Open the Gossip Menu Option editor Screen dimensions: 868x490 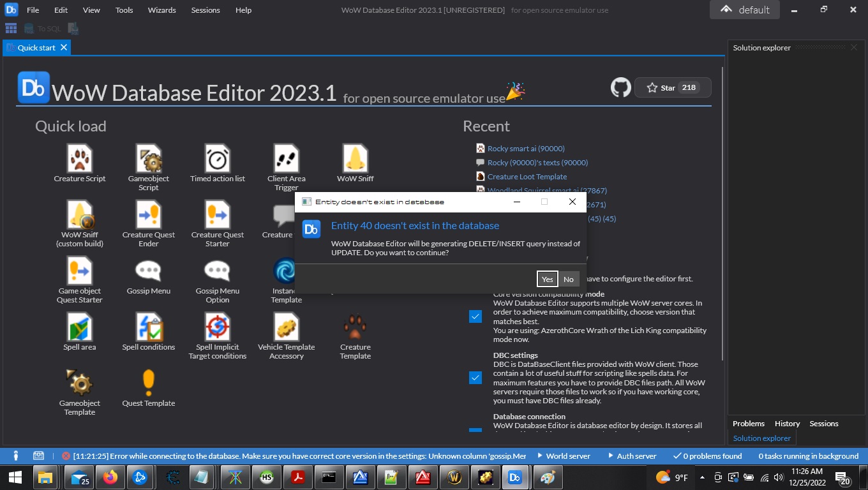click(x=218, y=280)
